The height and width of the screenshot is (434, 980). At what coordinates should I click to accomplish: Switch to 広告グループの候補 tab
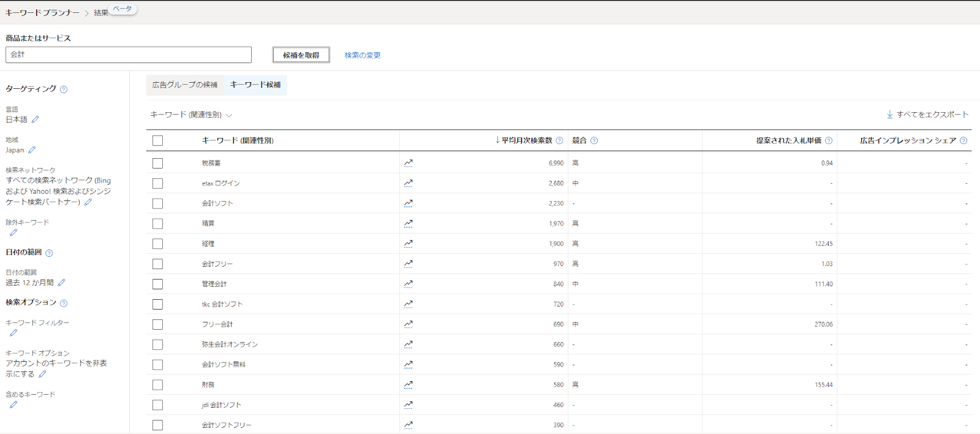(185, 85)
